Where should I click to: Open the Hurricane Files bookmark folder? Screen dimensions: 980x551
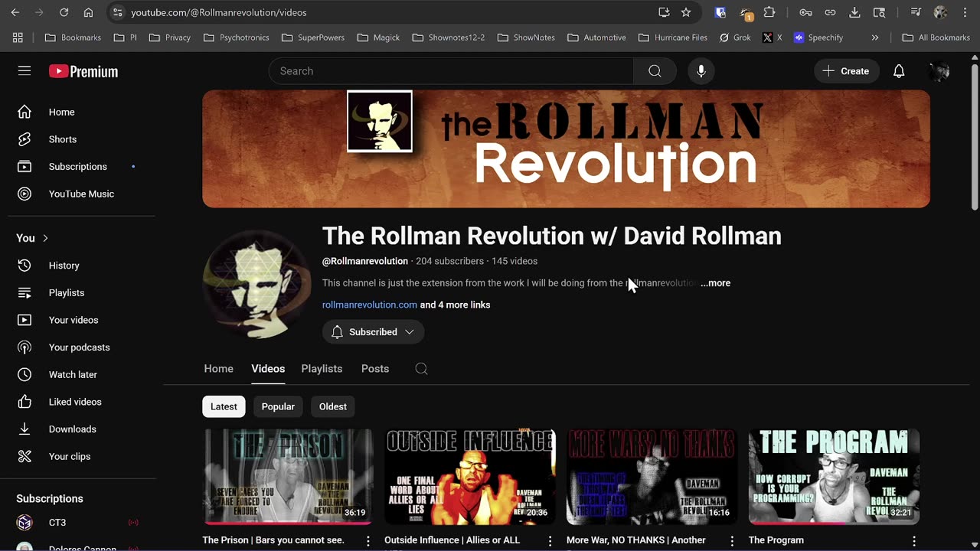pyautogui.click(x=672, y=37)
